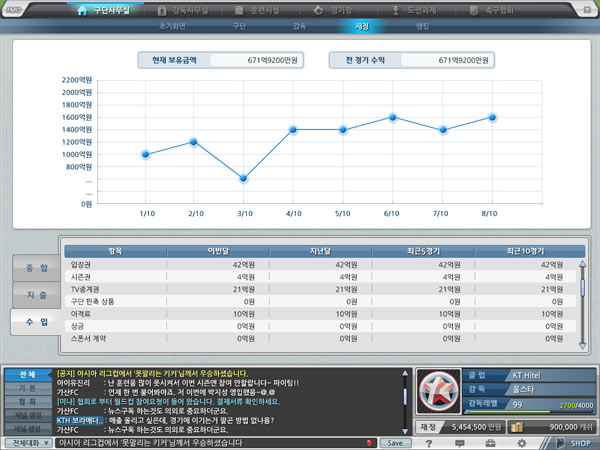
Task: Select the 전체 chat tab
Action: pyautogui.click(x=28, y=375)
